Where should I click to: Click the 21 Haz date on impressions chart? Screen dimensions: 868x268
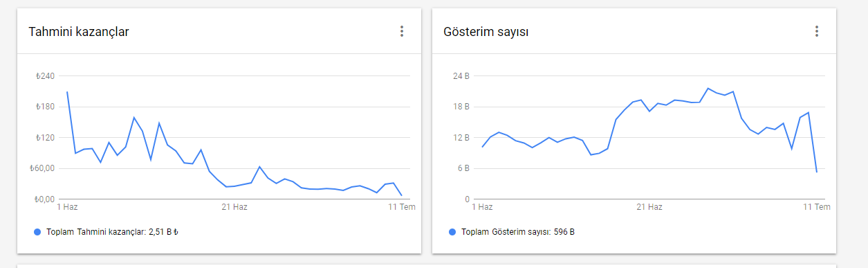(x=649, y=207)
